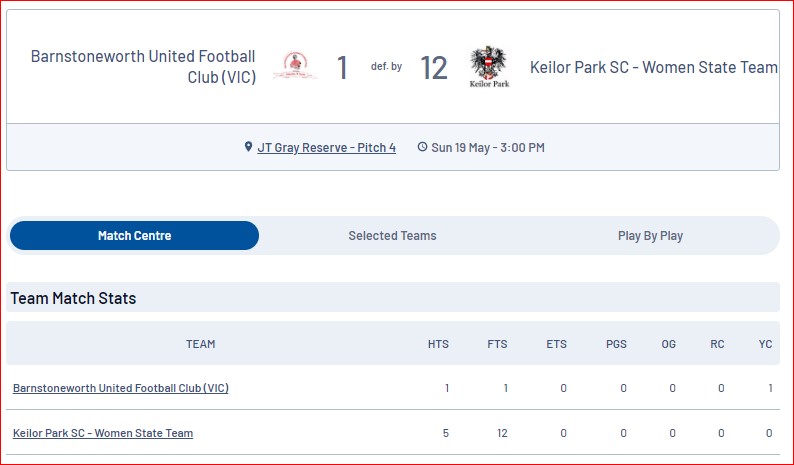The image size is (794, 465).
Task: Switch to the Selected Teams tab
Action: pos(392,236)
